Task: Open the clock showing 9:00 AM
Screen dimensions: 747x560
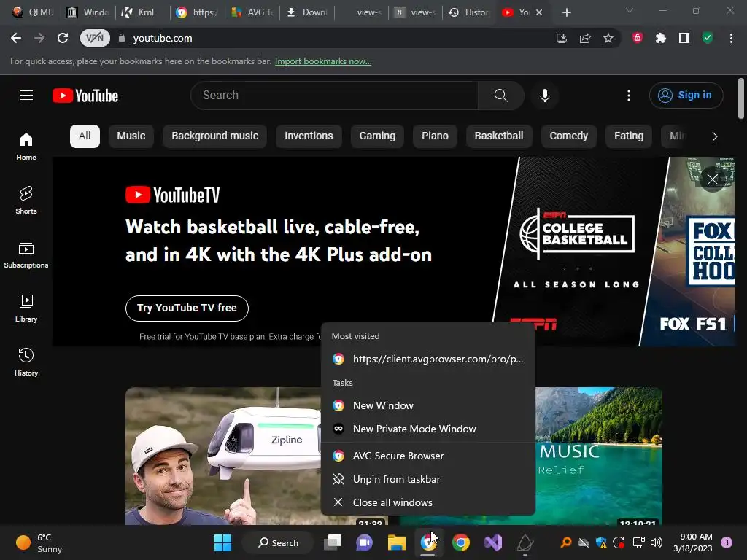Action: [x=693, y=542]
